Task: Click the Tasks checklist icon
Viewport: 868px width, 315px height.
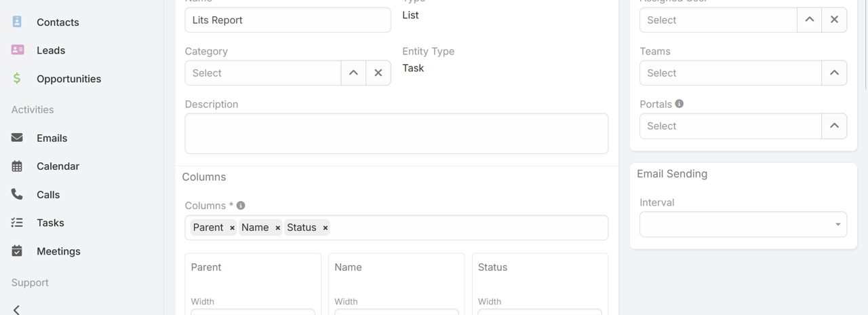Action: coord(17,223)
